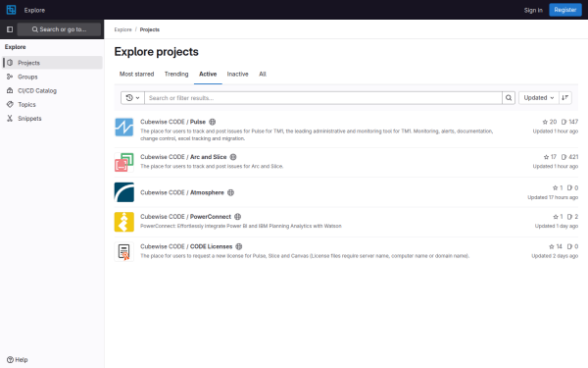Viewport: 588px width, 368px height.
Task: Click Explore label in top bar
Action: click(x=34, y=10)
